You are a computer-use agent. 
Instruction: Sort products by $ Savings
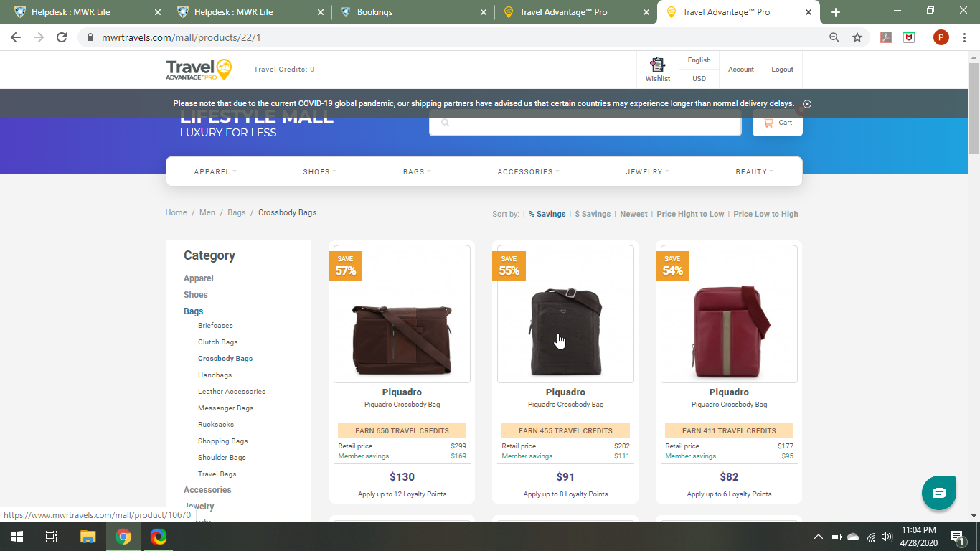(x=593, y=214)
